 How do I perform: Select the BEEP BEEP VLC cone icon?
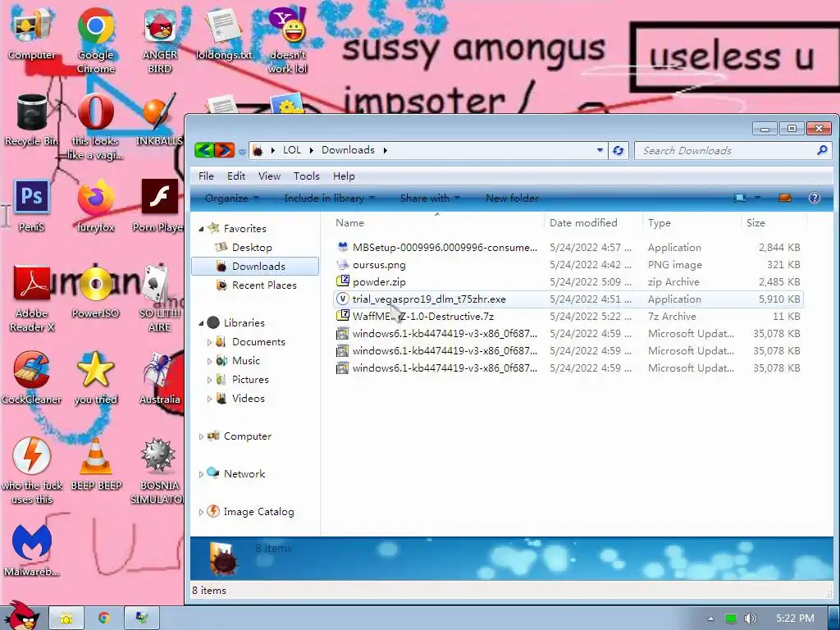96,464
